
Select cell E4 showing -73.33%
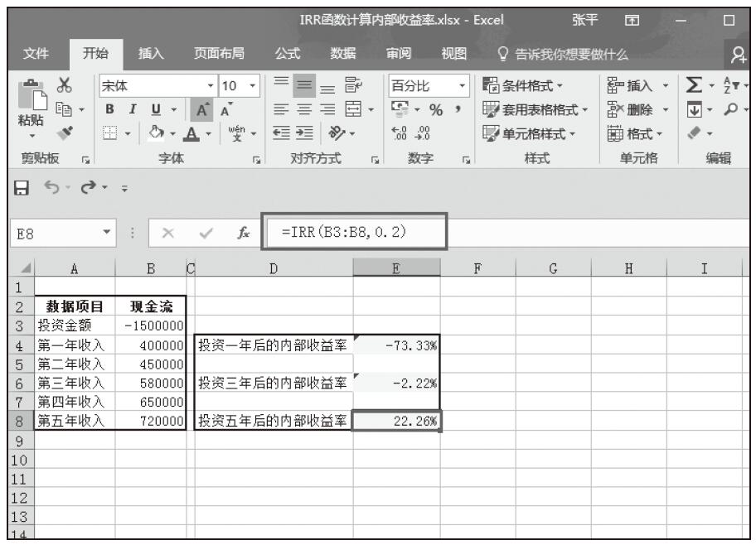pos(396,345)
